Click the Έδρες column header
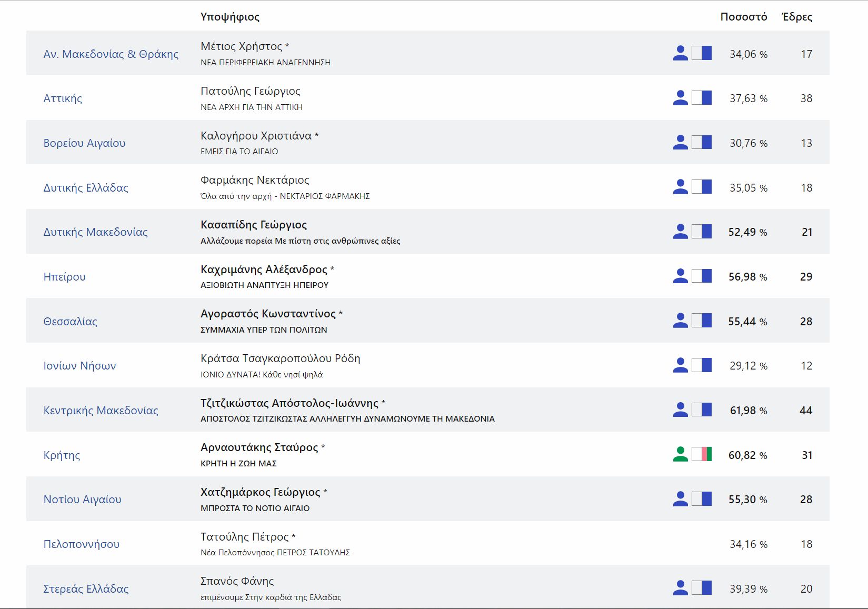Viewport: 868px width, 609px height. click(797, 17)
